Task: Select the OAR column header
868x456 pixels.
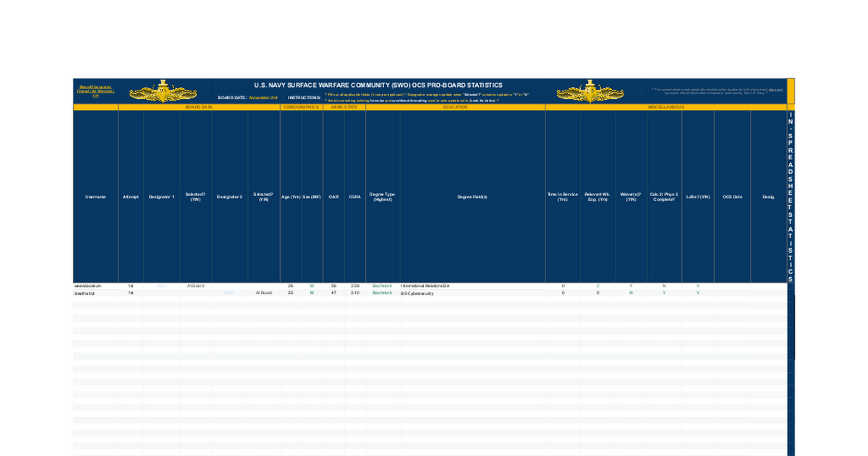Action: (333, 197)
